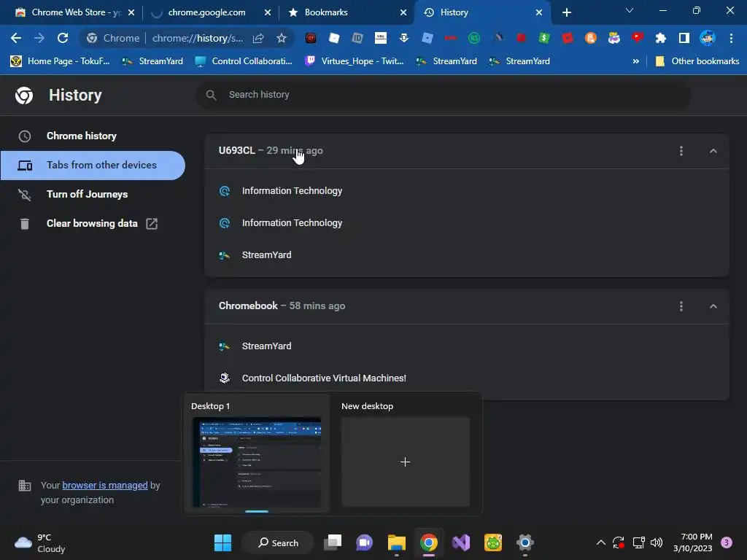Close the Bookmarks tab
This screenshot has width=747, height=560.
403,12
